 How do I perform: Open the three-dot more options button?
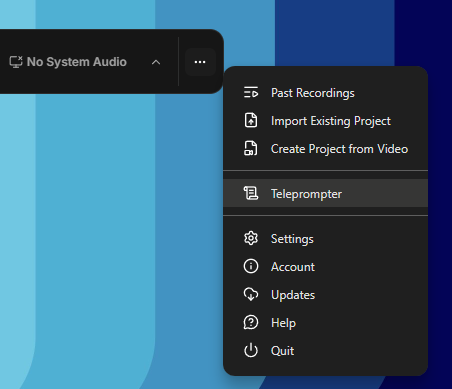click(200, 62)
